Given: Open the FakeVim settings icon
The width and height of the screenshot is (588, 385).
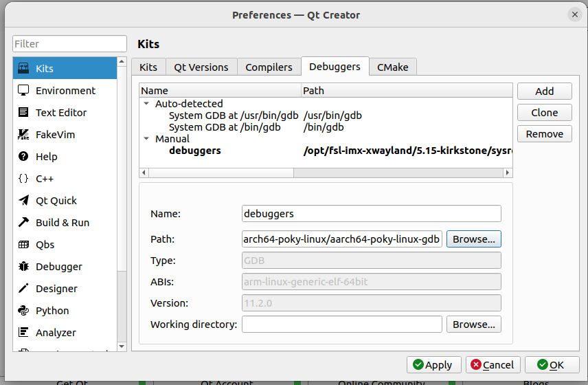Looking at the screenshot, I should click(x=23, y=135).
